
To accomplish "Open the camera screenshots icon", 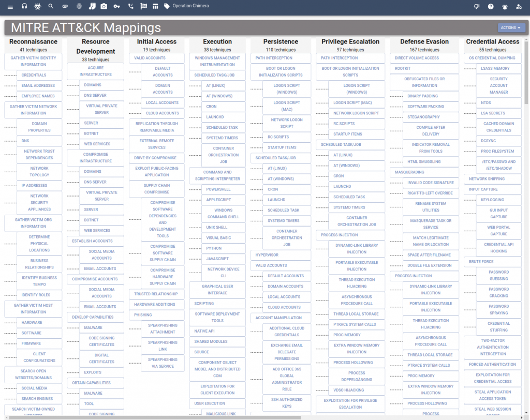I will 104,7.
